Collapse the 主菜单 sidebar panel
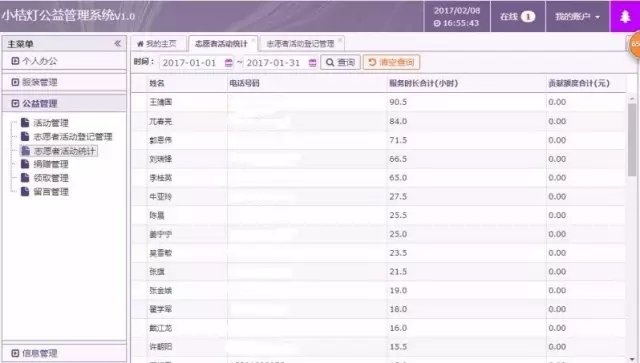 (118, 43)
